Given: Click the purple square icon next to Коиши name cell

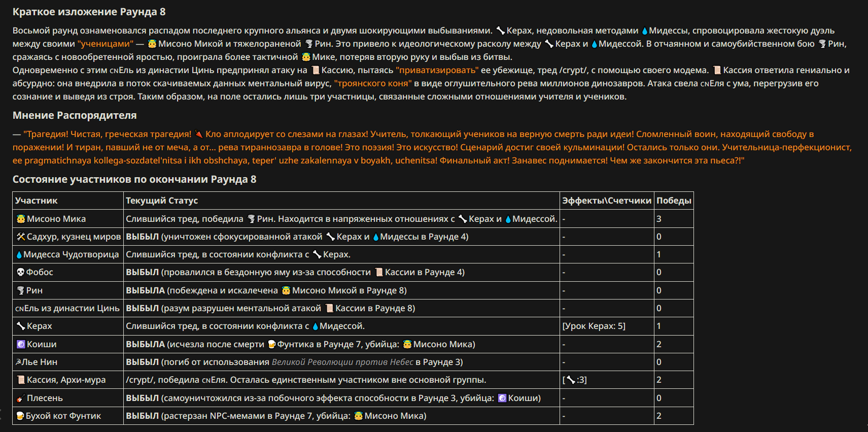Looking at the screenshot, I should (x=21, y=344).
